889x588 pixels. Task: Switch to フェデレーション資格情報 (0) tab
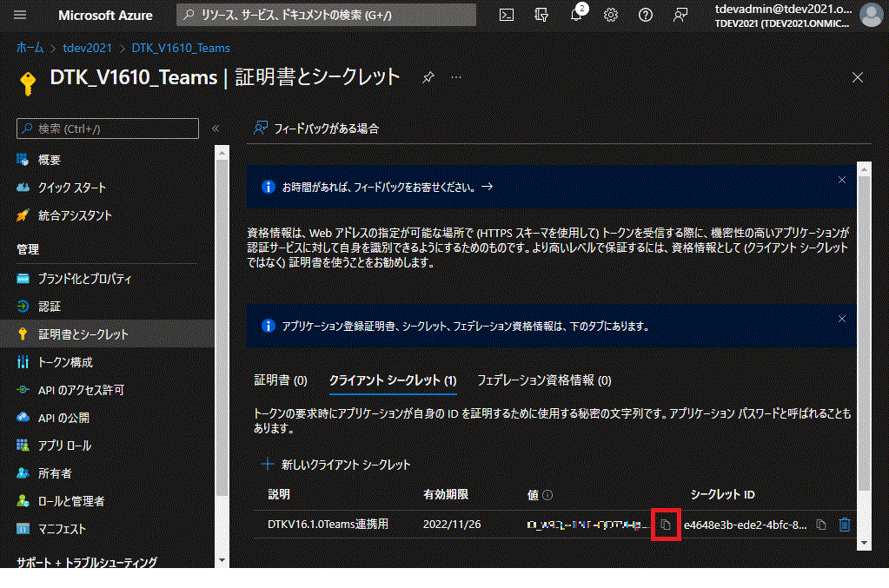point(544,380)
